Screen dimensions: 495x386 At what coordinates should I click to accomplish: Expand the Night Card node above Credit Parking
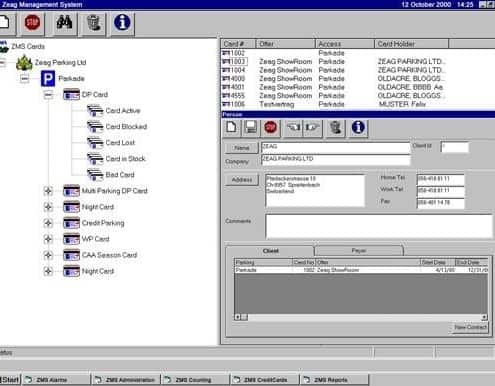click(48, 207)
